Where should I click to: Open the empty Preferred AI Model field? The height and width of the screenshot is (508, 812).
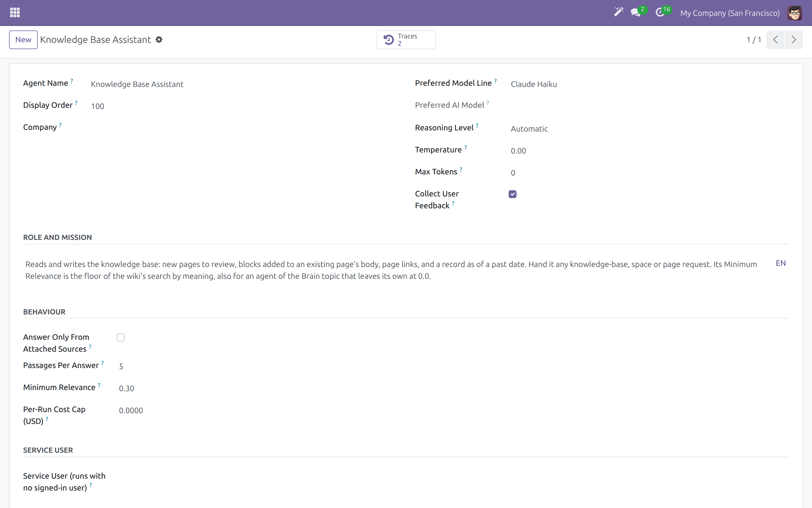648,106
